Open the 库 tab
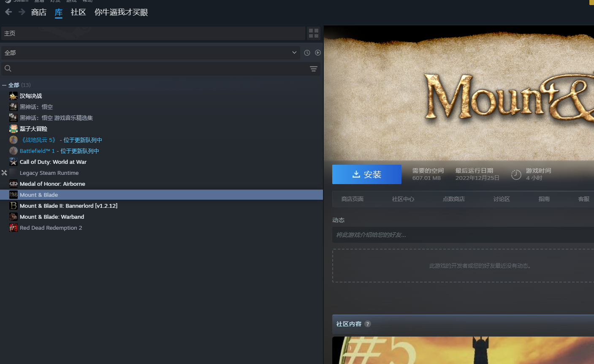Screen dimensions: 594x364 59,12
